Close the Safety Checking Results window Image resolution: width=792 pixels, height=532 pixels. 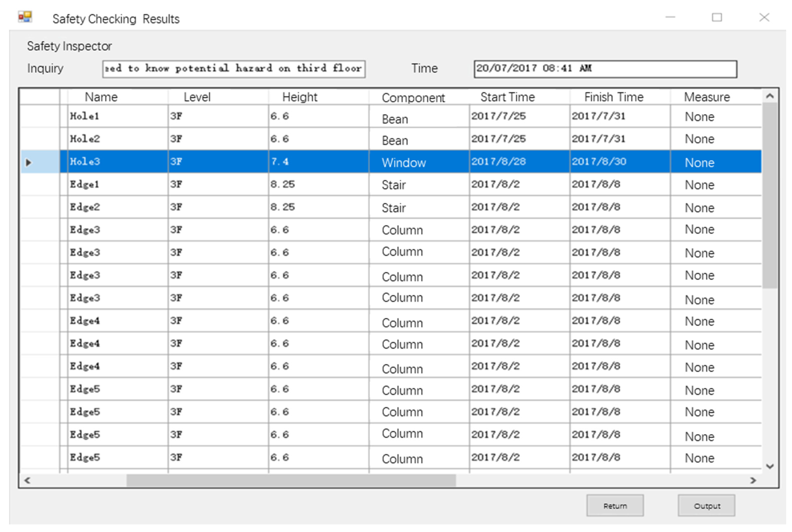coord(764,17)
